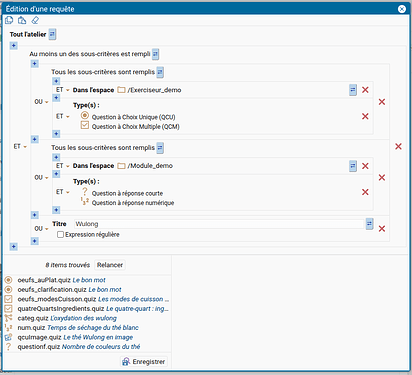This screenshot has width=412, height=375.
Task: Open ET dropdown before 'Dans l'espace' /Module_demo
Action: pos(63,166)
